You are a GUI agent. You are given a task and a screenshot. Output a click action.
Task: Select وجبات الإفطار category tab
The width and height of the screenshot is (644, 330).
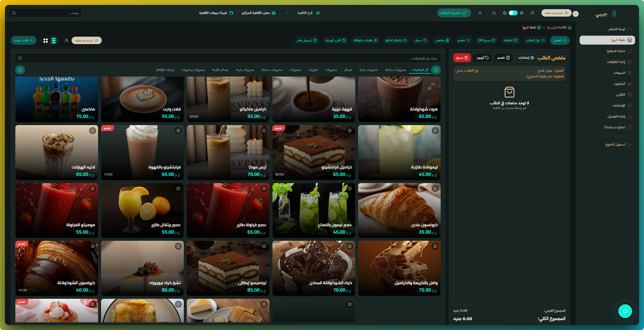click(165, 70)
